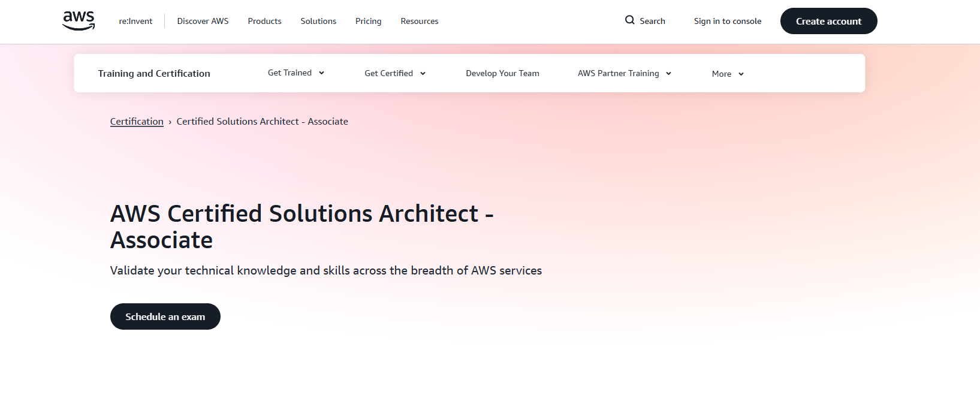The width and height of the screenshot is (980, 395).
Task: Open Training and Certification home
Action: (x=154, y=73)
